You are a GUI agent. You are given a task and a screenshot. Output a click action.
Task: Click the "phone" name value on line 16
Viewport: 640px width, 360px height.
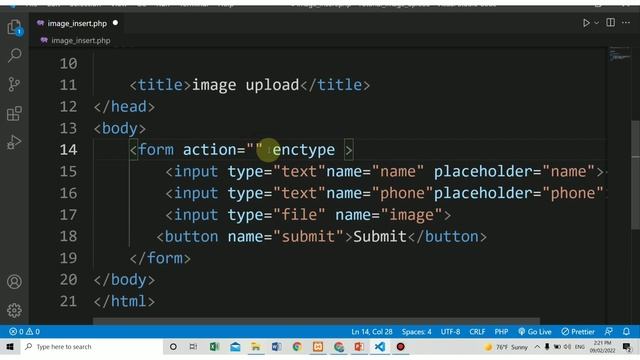point(402,193)
